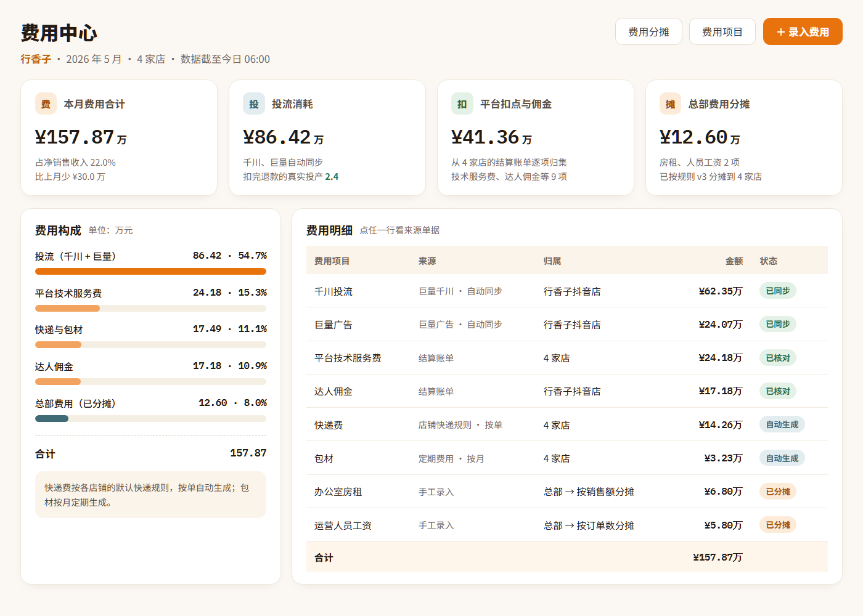The width and height of the screenshot is (863, 616).
Task: Click the 录入费用 button
Action: [x=803, y=31]
